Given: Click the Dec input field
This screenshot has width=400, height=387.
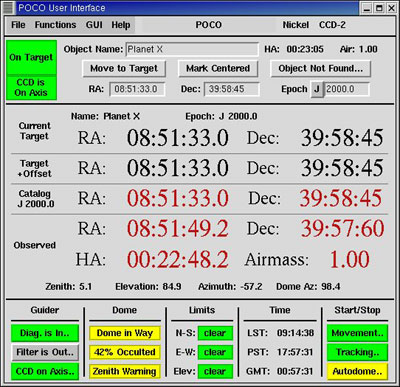Looking at the screenshot, I should point(231,89).
